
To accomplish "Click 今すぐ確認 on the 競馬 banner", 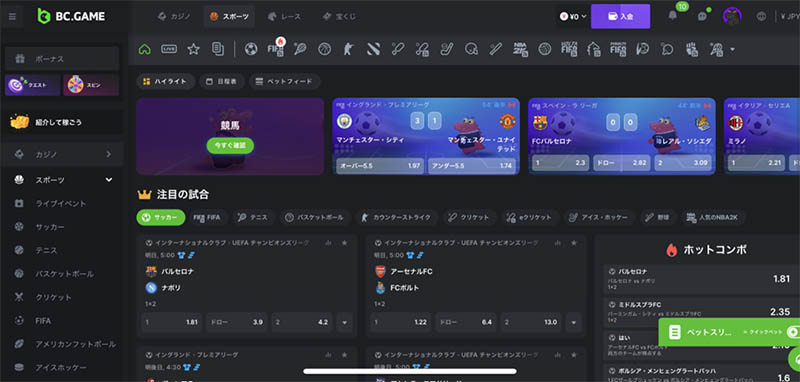I will (230, 145).
